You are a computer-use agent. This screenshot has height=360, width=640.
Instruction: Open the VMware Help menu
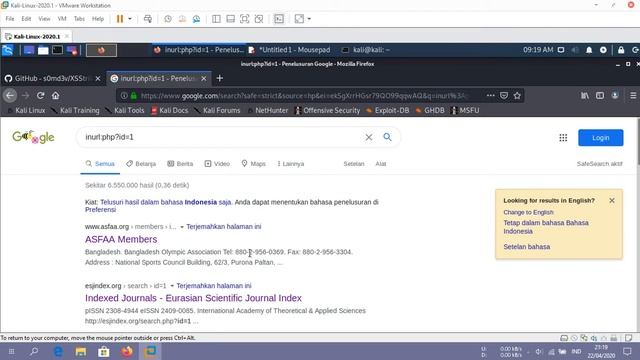point(98,19)
